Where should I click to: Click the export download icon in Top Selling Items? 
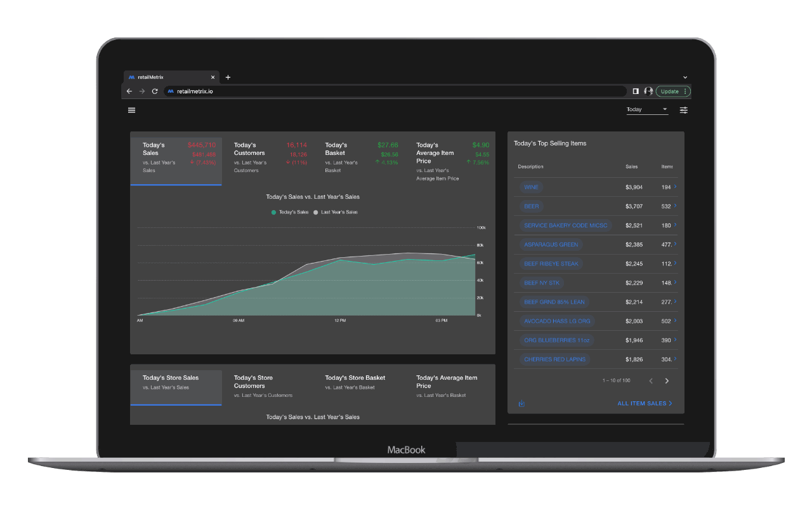point(521,403)
